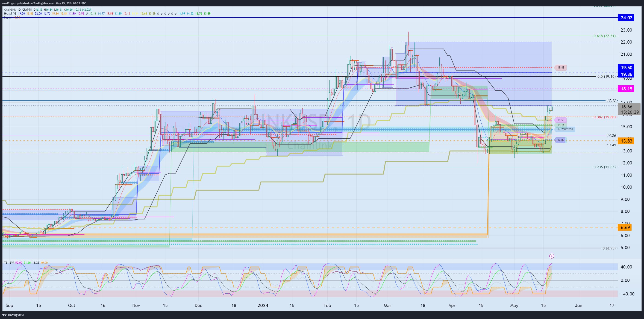
Task: Click the 10.00 price axis tick
Action: point(626,187)
